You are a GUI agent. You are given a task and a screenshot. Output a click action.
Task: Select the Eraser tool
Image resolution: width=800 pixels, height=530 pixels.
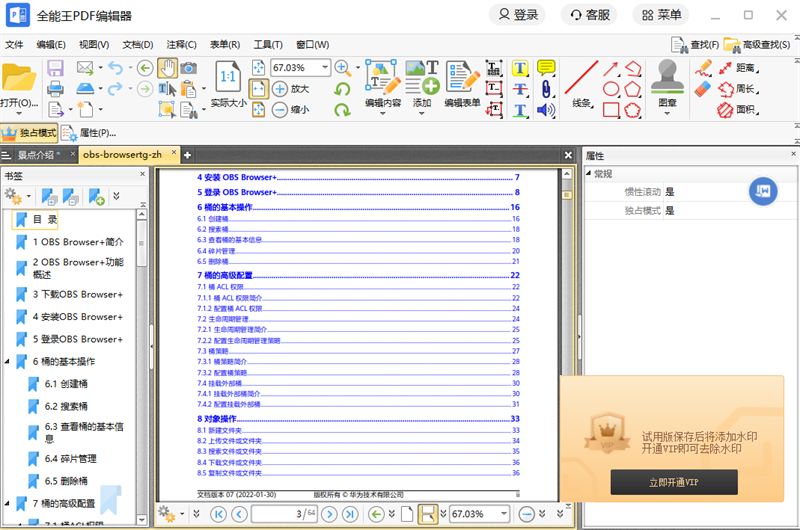tap(704, 89)
